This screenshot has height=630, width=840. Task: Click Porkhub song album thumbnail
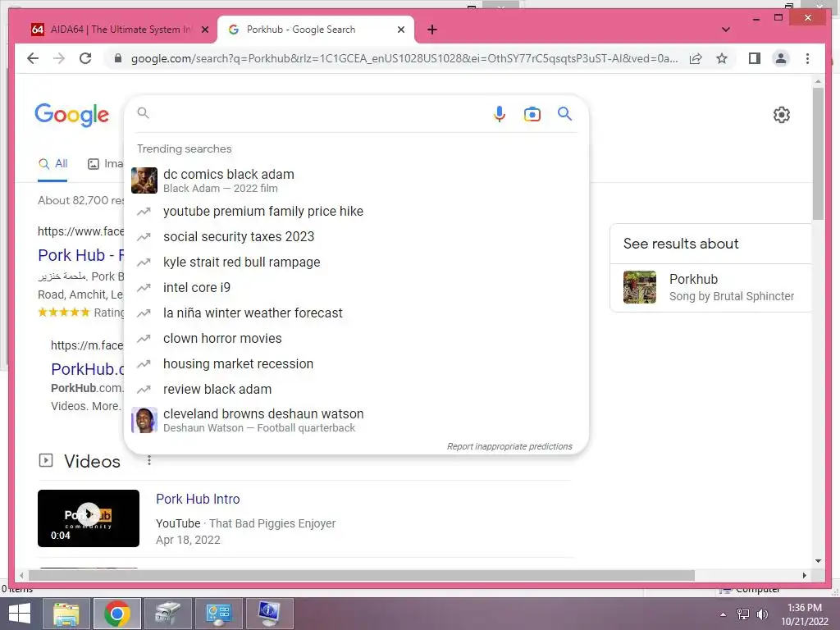pos(640,287)
